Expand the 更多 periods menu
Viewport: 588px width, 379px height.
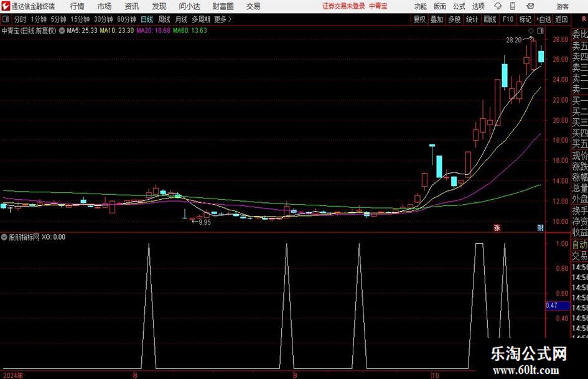(x=223, y=19)
